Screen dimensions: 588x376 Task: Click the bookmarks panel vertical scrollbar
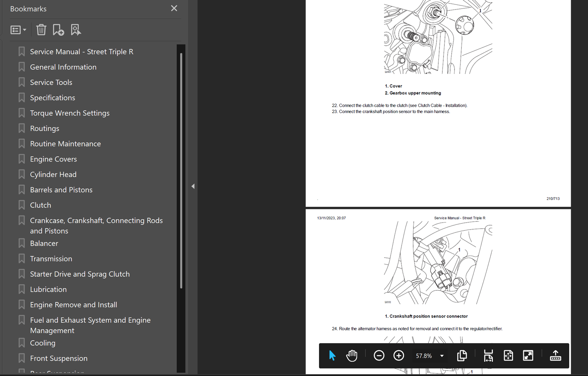pos(181,170)
